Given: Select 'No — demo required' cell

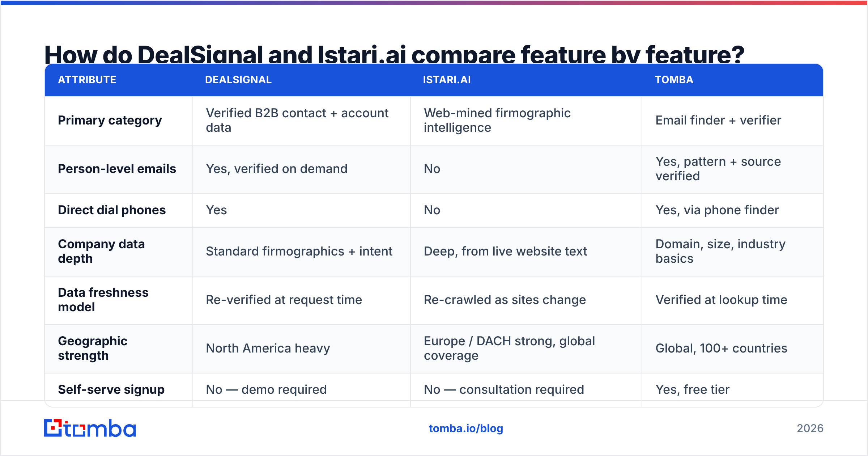Looking at the screenshot, I should (266, 389).
